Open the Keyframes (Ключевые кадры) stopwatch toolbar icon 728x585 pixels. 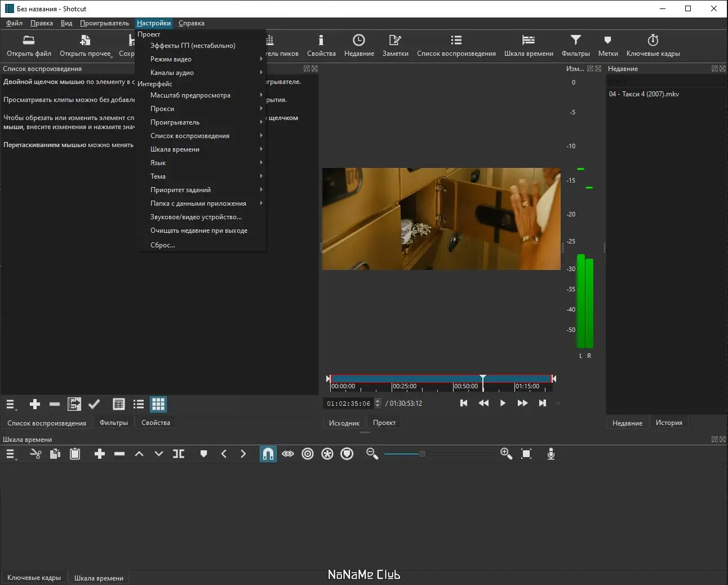point(652,45)
